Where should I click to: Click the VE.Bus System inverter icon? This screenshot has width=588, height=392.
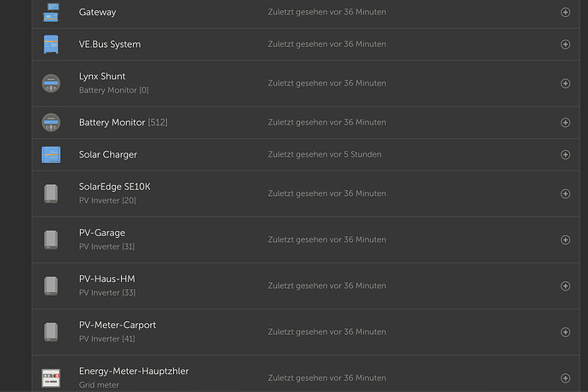click(x=51, y=44)
